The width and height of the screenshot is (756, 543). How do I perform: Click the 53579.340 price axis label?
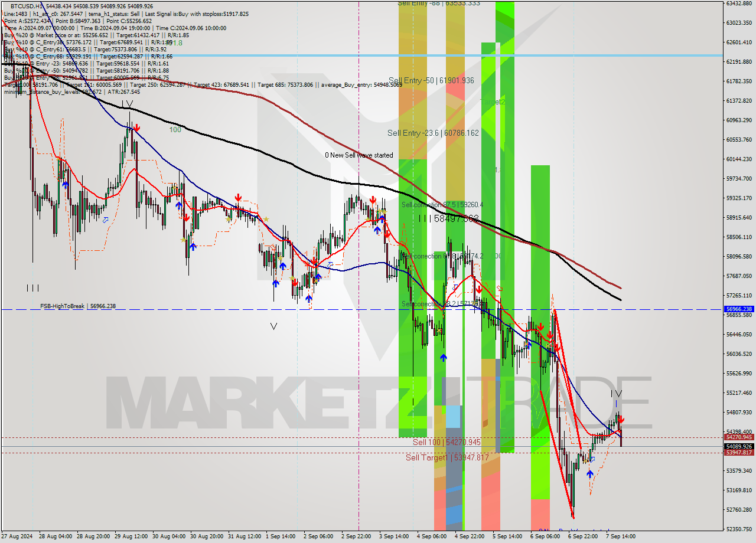tap(739, 470)
